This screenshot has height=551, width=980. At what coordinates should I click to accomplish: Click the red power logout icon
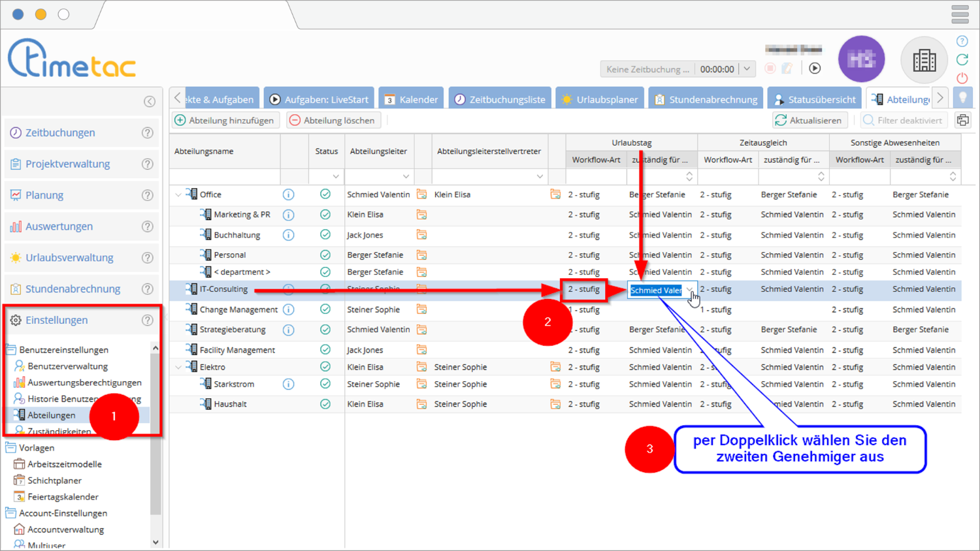(x=962, y=78)
